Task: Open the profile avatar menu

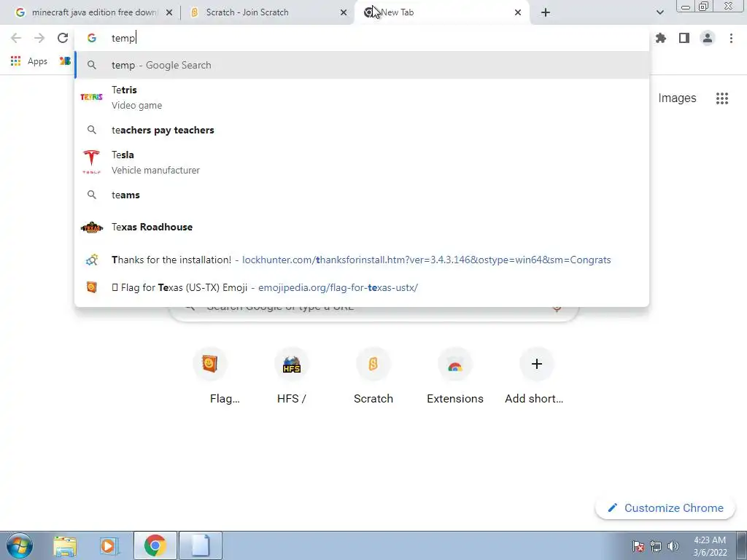Action: coord(708,38)
